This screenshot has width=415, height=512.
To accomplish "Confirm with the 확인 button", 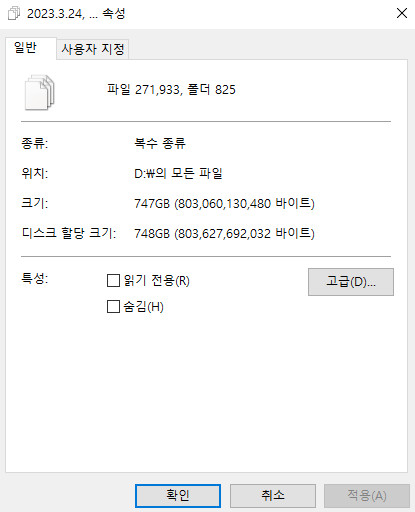I will click(x=178, y=496).
